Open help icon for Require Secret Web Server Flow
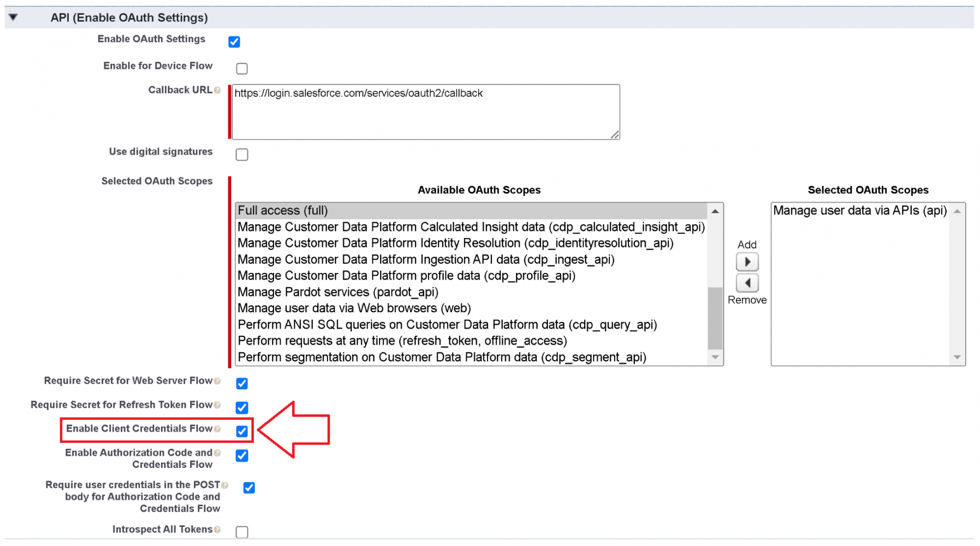The height and width of the screenshot is (546, 980). click(217, 381)
